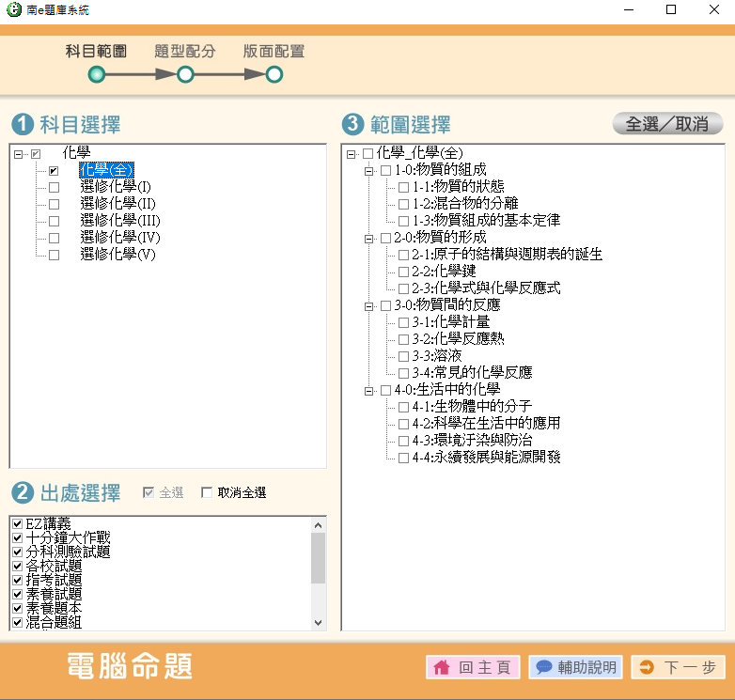Check the 3-1:化學計量 checkbox
The width and height of the screenshot is (735, 700).
[403, 323]
